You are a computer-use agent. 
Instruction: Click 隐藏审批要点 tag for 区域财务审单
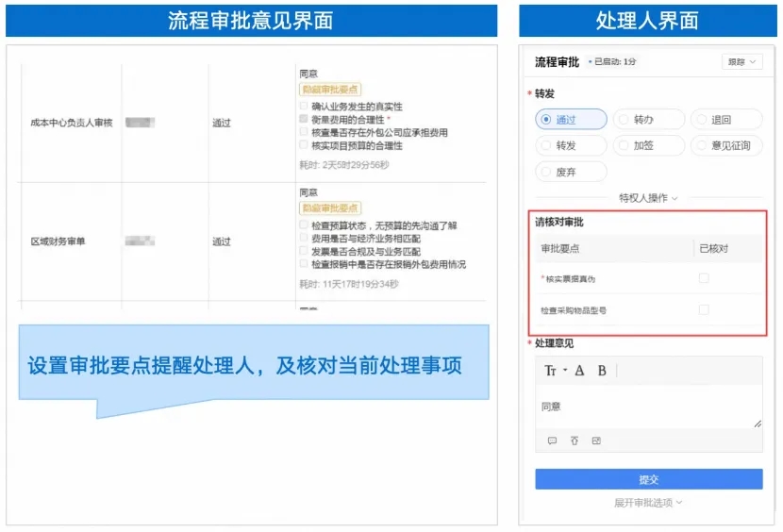329,208
